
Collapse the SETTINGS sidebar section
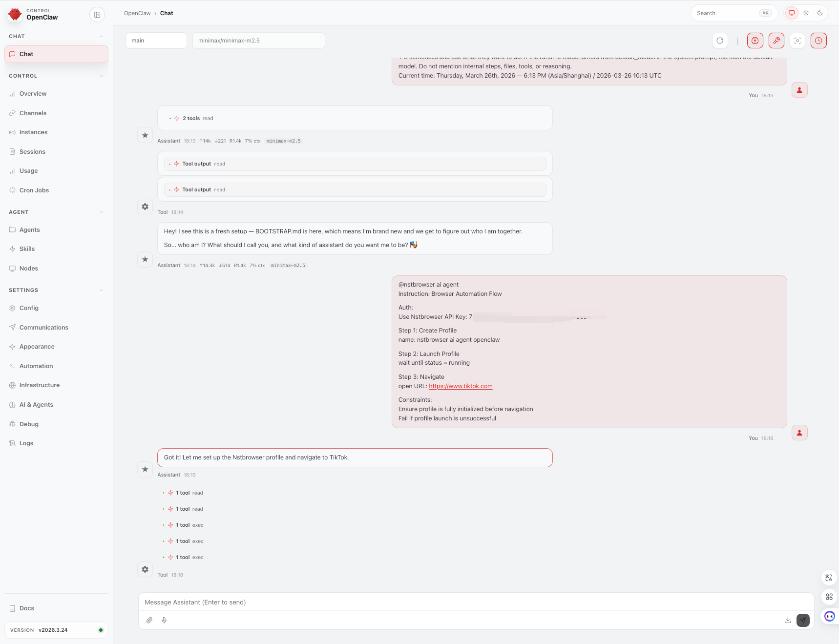click(101, 290)
